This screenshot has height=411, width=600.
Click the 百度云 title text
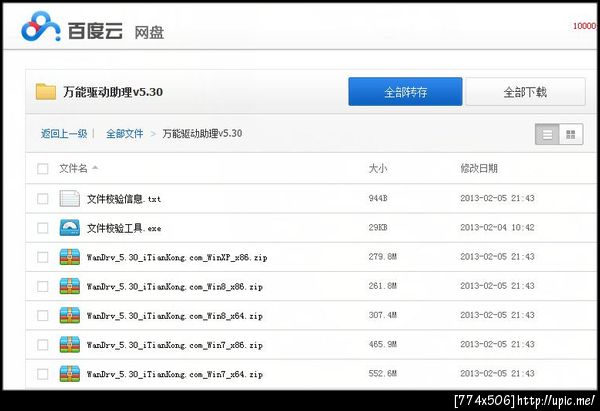tap(96, 31)
